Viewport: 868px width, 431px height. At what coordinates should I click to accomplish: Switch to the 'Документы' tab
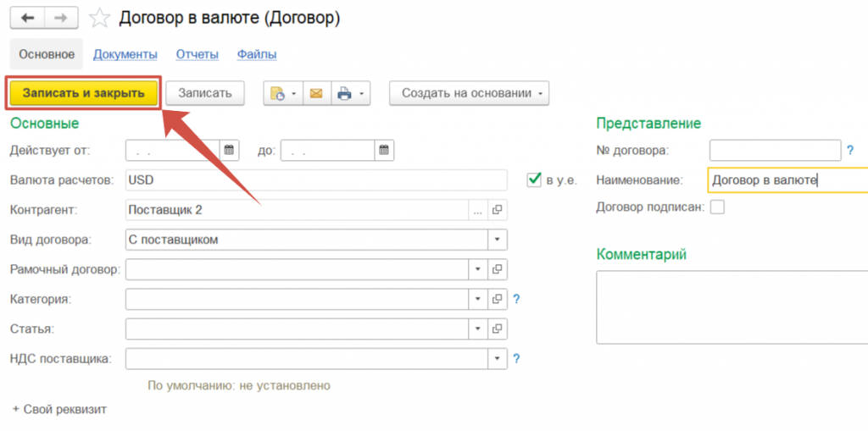point(125,54)
